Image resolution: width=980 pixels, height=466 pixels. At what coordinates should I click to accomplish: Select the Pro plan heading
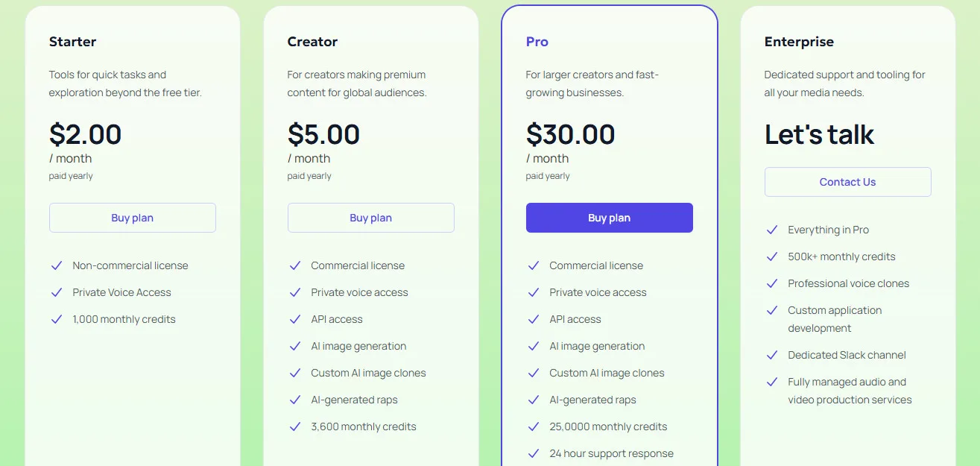pyautogui.click(x=537, y=42)
